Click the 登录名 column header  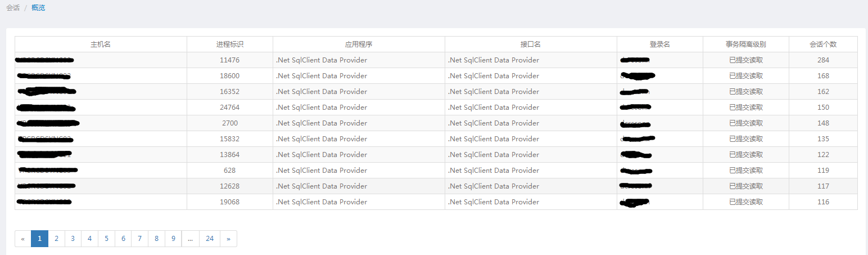point(660,44)
